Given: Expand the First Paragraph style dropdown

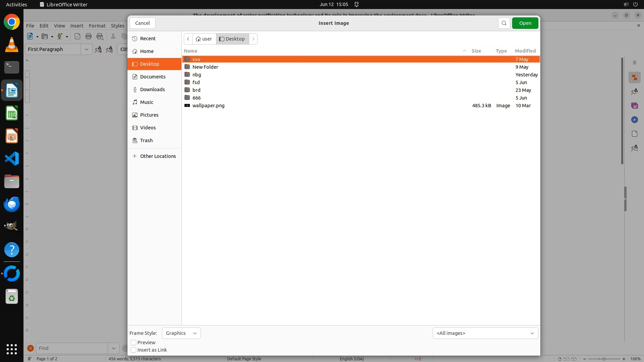Looking at the screenshot, I should (86, 49).
